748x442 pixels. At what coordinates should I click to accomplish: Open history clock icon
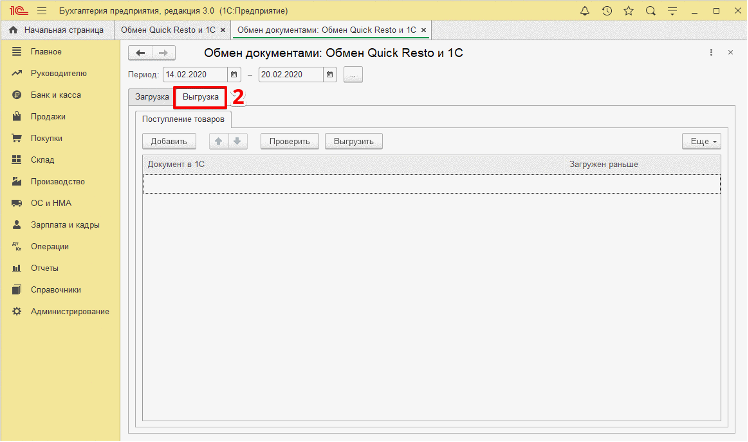[607, 10]
